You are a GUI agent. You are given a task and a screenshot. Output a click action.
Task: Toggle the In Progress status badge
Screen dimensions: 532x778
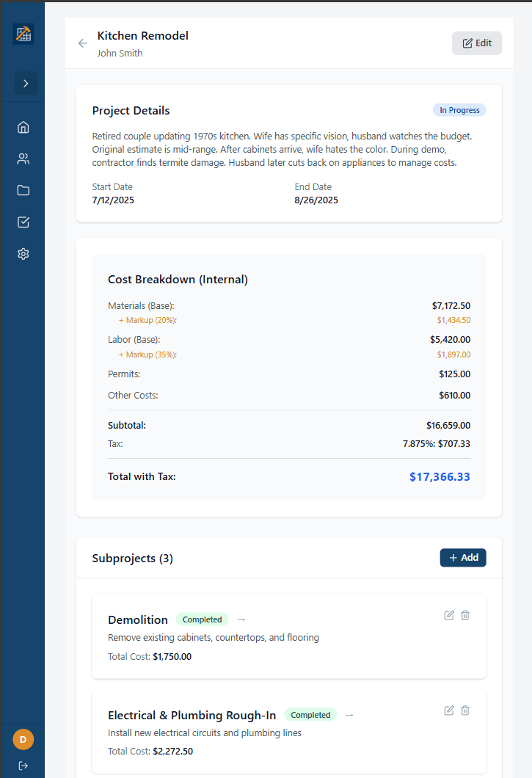pos(459,109)
